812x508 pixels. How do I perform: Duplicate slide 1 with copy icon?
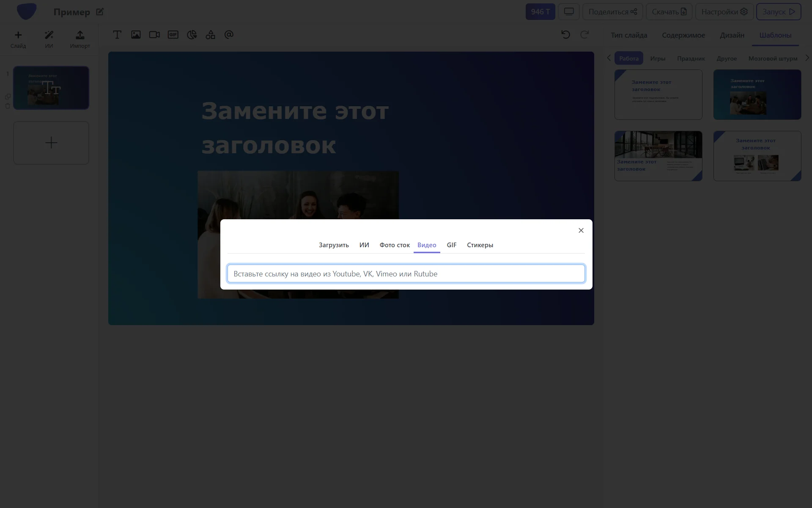[8, 97]
